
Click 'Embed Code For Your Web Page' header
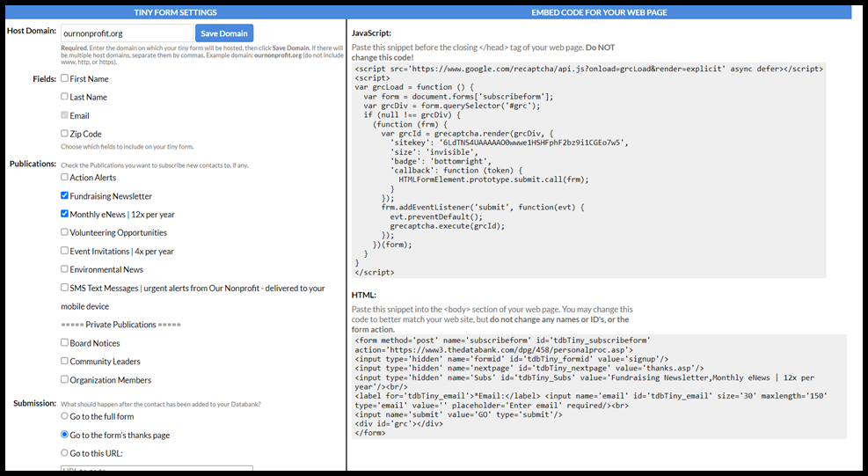[x=599, y=12]
